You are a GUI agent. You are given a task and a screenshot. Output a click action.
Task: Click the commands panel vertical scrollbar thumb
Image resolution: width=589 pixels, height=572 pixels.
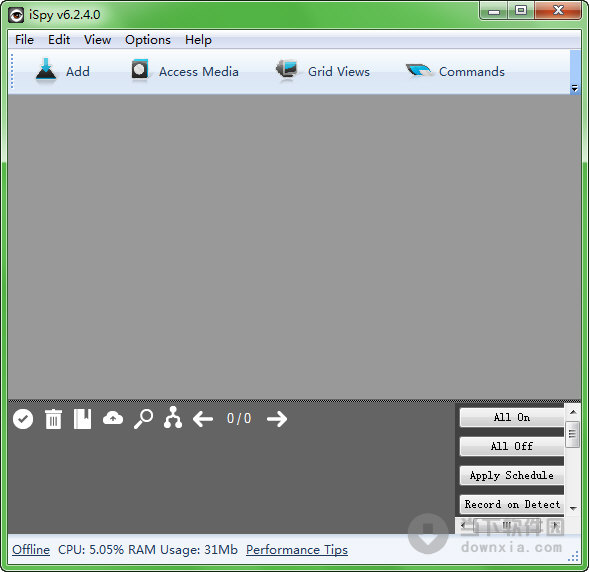pyautogui.click(x=572, y=434)
